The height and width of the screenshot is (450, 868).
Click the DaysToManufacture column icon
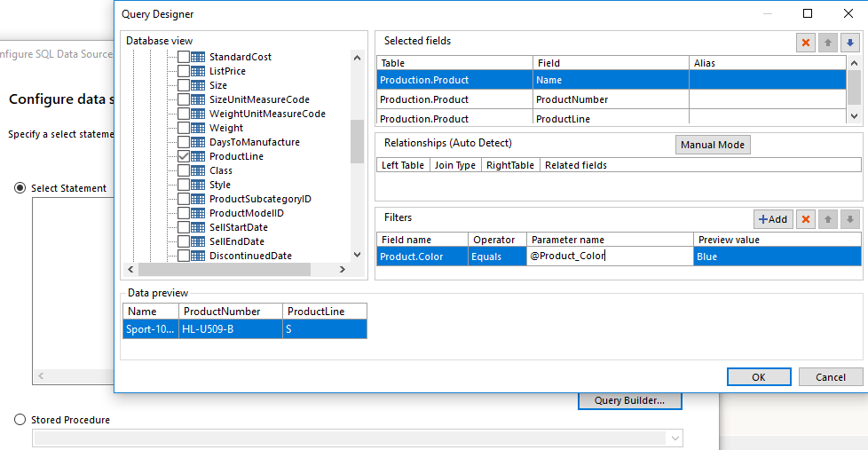[198, 142]
